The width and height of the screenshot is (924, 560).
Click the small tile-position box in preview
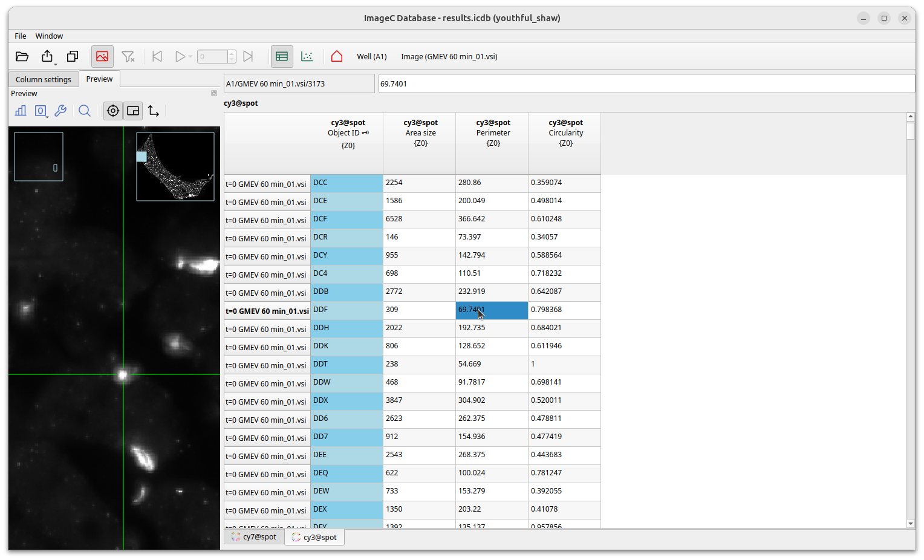pos(39,157)
